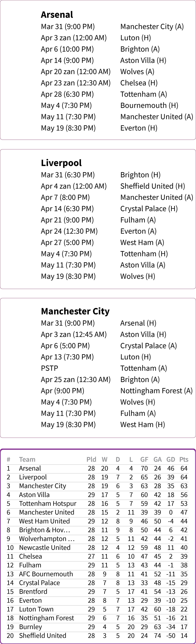
Task: Click the Team column header
Action: [x=27, y=460]
